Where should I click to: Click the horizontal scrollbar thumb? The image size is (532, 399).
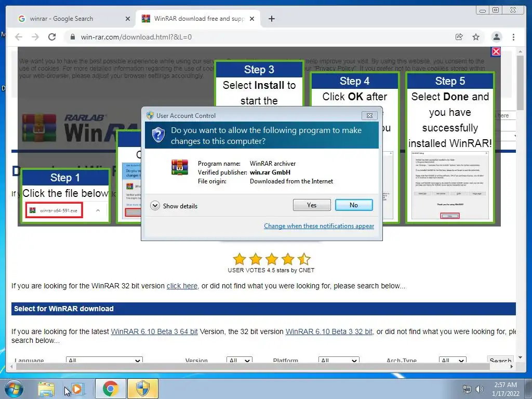click(253, 366)
